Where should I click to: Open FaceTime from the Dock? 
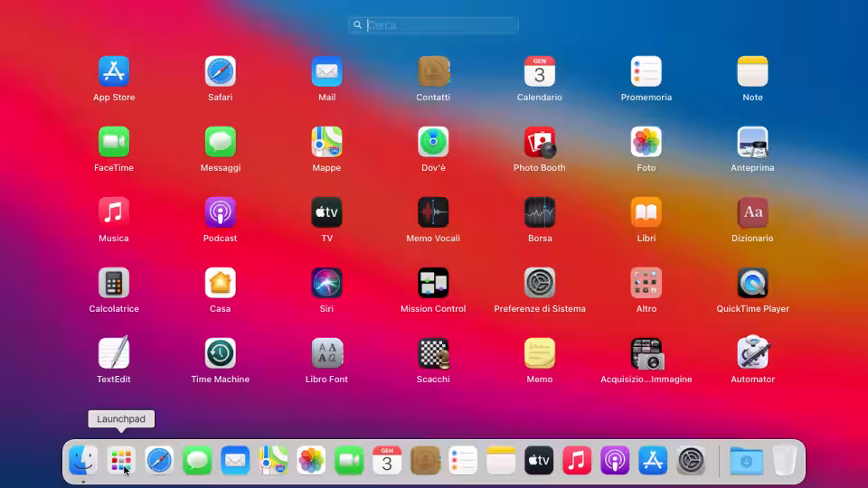tap(349, 460)
